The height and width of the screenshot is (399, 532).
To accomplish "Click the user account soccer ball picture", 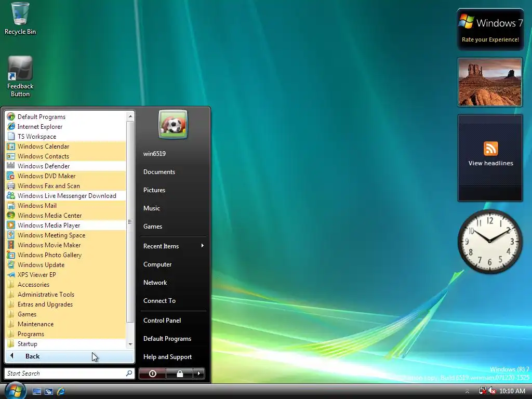I will 172,124.
